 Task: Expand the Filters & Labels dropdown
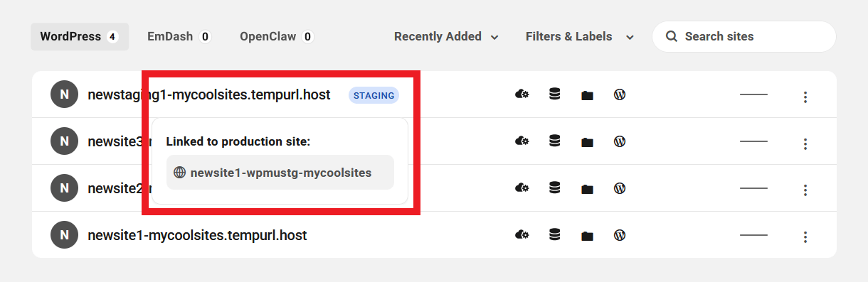click(x=579, y=36)
